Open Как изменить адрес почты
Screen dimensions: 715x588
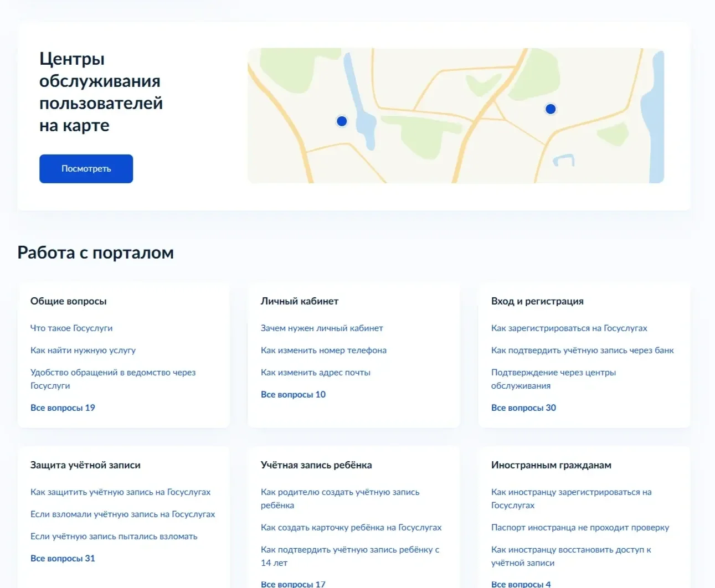coord(316,373)
